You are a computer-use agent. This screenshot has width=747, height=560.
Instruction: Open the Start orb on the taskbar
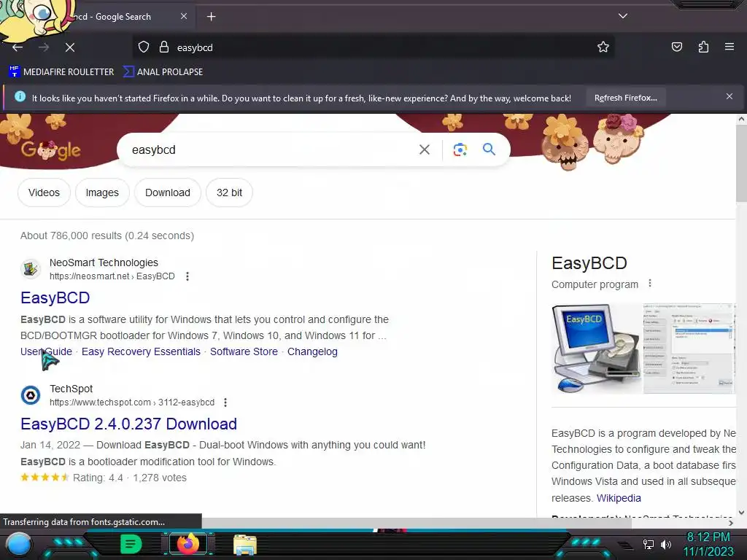19,545
